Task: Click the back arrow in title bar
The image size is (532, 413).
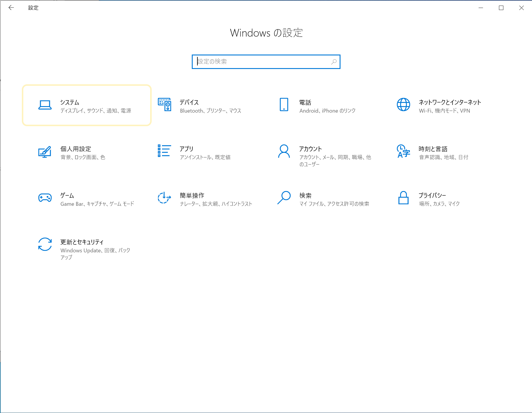Action: tap(11, 8)
